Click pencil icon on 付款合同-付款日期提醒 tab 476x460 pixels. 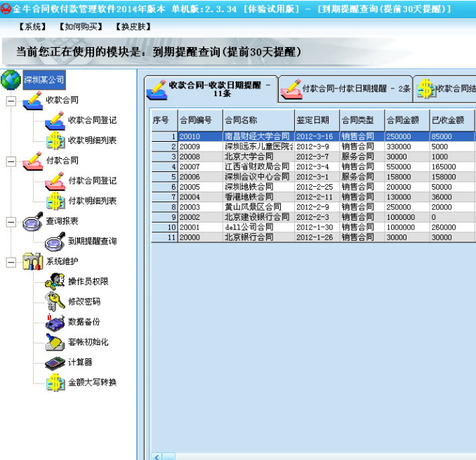[x=291, y=89]
